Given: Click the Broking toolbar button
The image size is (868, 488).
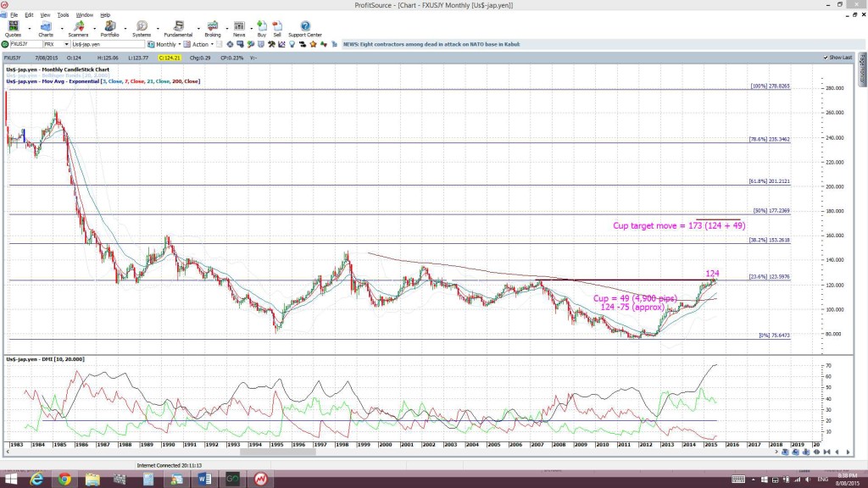Looking at the screenshot, I should click(x=213, y=29).
